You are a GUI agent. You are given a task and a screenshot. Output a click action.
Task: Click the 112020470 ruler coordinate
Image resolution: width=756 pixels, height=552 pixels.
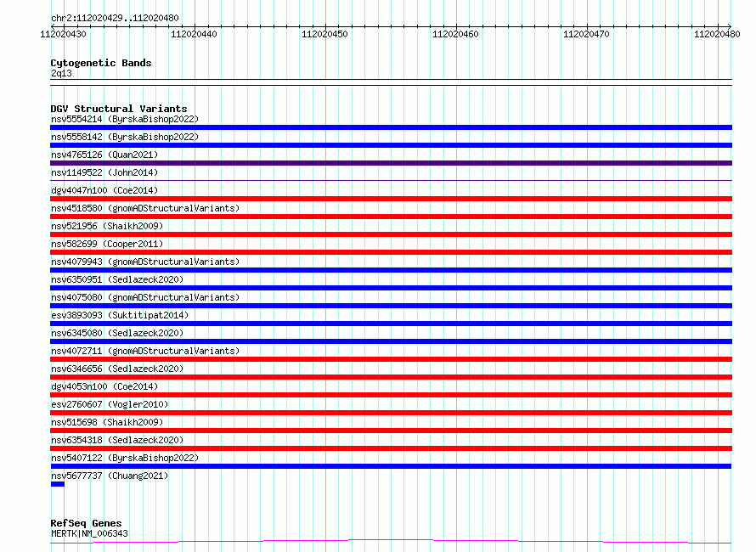tap(586, 34)
